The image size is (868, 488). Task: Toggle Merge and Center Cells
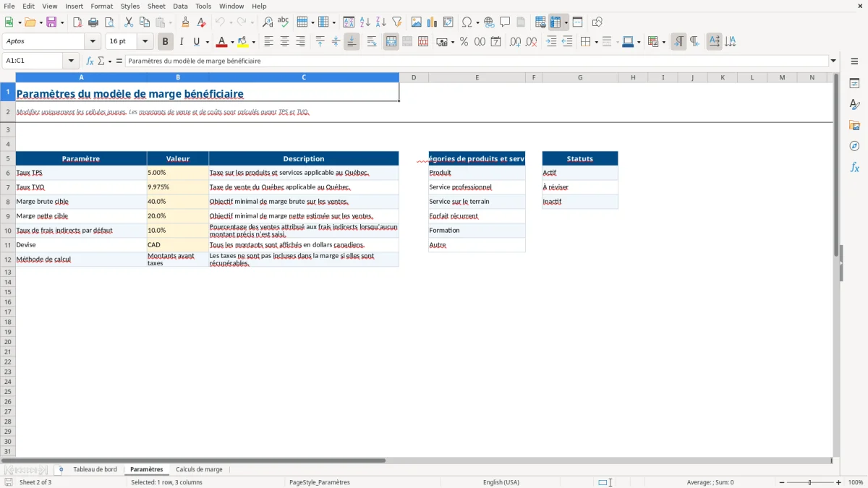391,42
